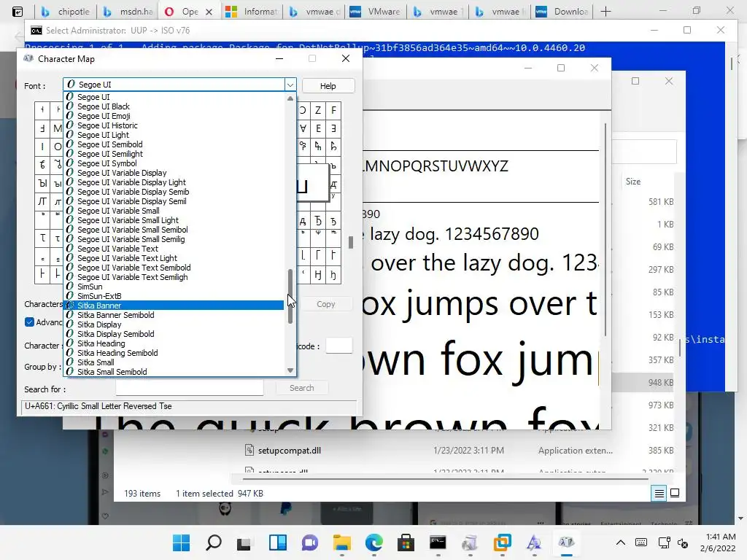
Task: Select the M character cell in grid
Action: [57, 128]
